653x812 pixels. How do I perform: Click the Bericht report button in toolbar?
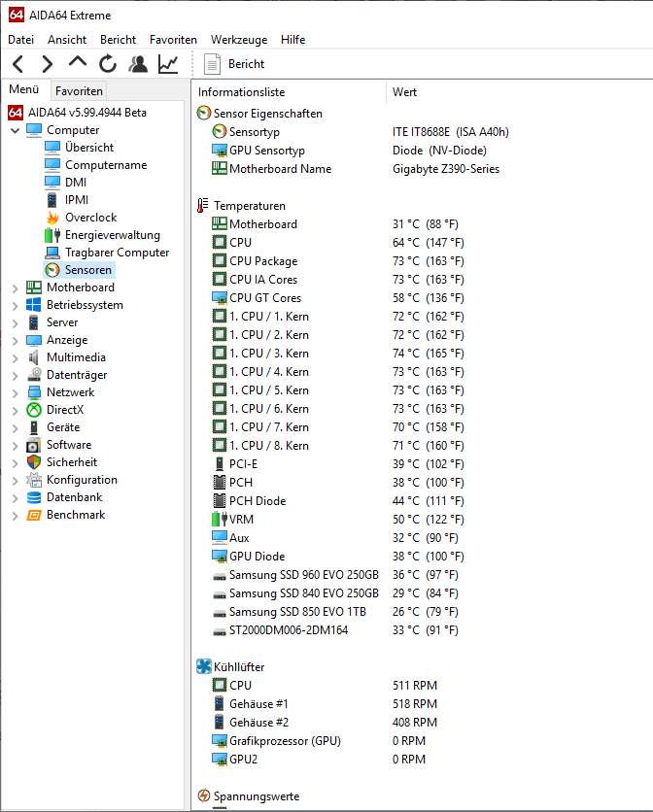pos(234,64)
